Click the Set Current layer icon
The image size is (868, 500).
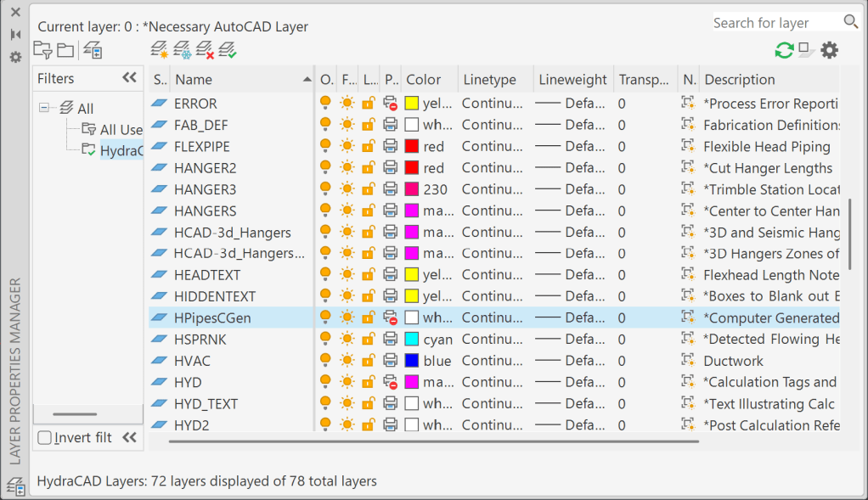click(x=228, y=50)
